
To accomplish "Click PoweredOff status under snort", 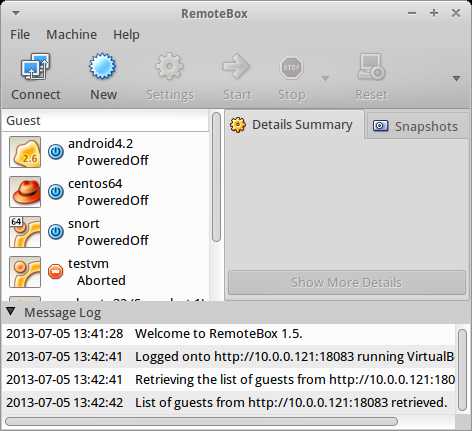I will point(113,240).
